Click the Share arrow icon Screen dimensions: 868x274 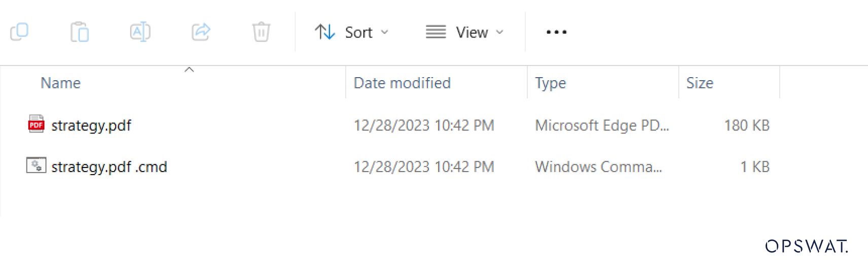(x=201, y=32)
